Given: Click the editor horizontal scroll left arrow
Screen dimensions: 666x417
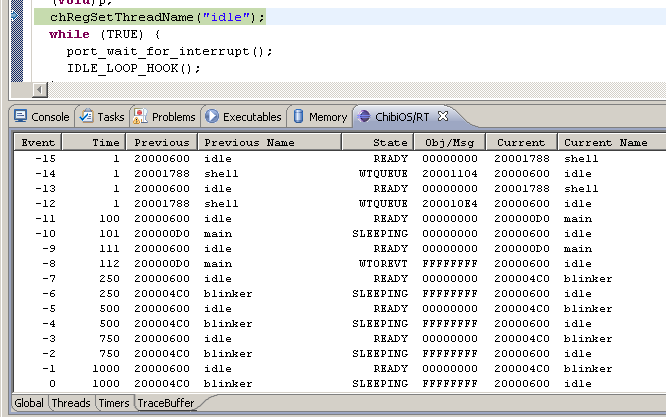Looking at the screenshot, I should (40, 90).
